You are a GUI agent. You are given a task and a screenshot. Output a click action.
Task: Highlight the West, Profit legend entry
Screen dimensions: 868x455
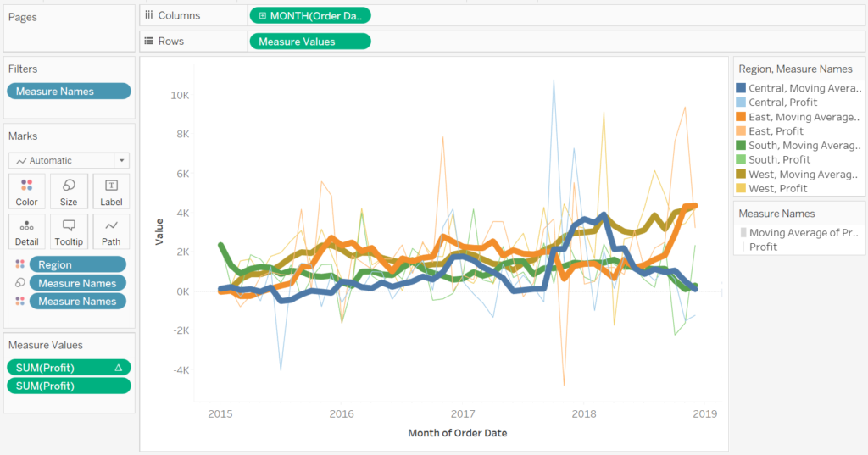tap(777, 188)
